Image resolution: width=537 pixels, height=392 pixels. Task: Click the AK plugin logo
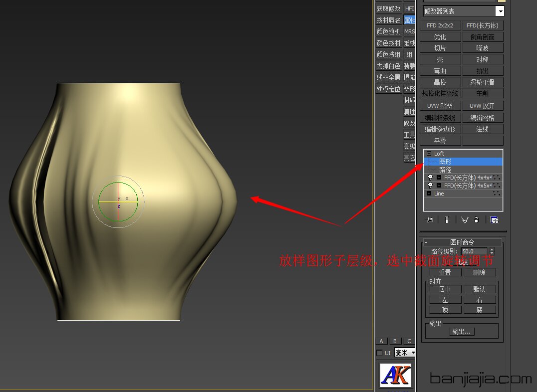coord(396,375)
